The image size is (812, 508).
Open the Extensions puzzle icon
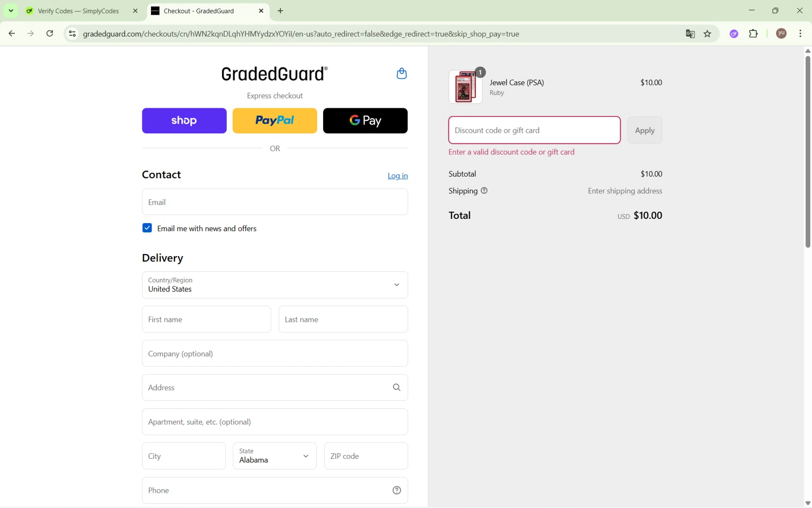coord(753,34)
